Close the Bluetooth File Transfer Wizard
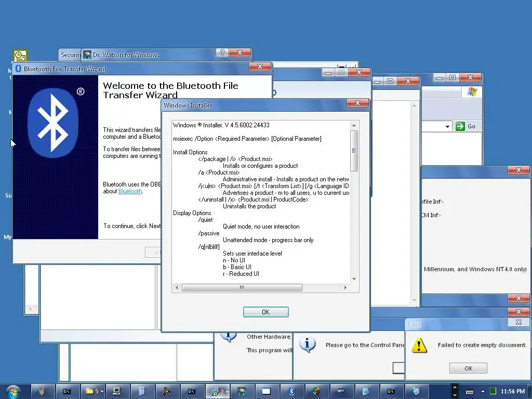Image resolution: width=532 pixels, height=399 pixels. [x=260, y=66]
